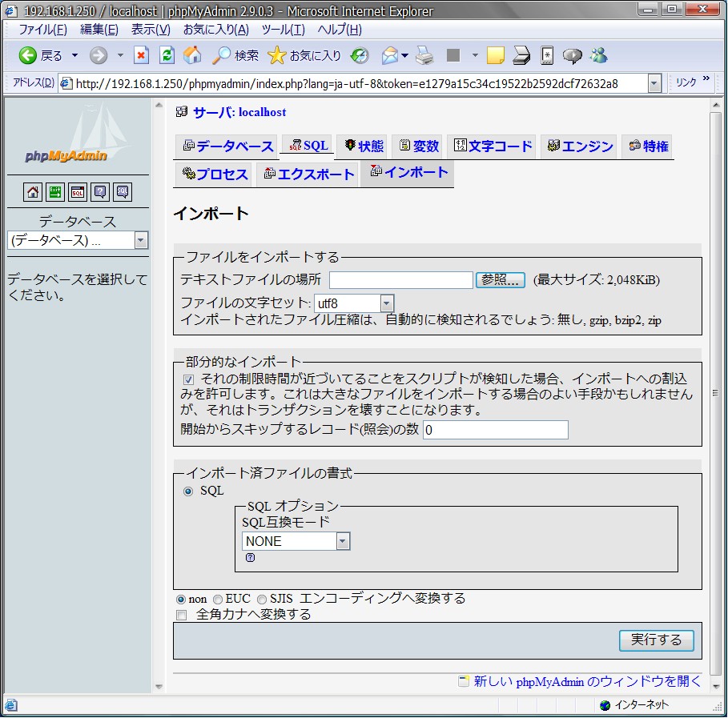728x718 pixels.
Task: Open the Forward button history arrow
Action: pos(120,55)
